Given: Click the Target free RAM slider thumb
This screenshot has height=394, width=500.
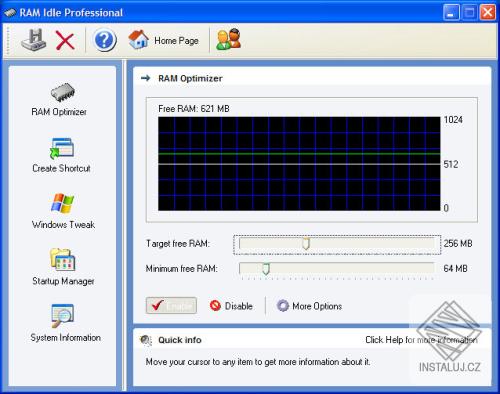Looking at the screenshot, I should (306, 244).
